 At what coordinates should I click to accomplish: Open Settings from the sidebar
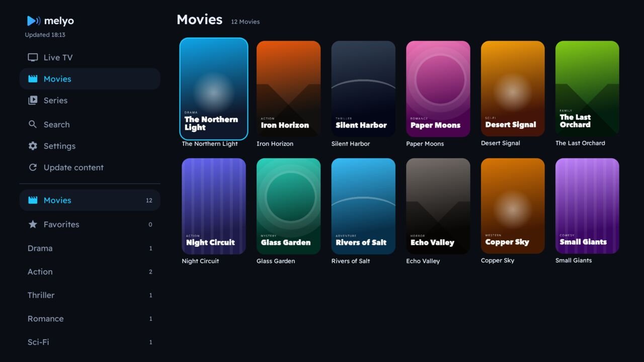[x=90, y=146]
